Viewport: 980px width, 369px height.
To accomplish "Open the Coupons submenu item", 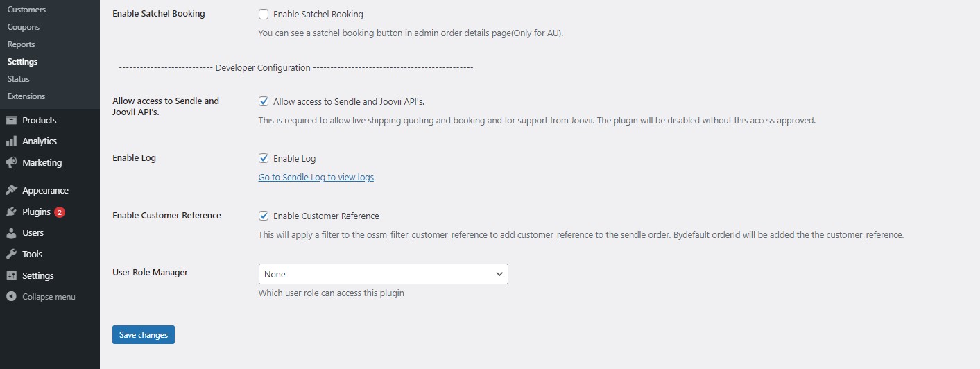I will coord(24,27).
